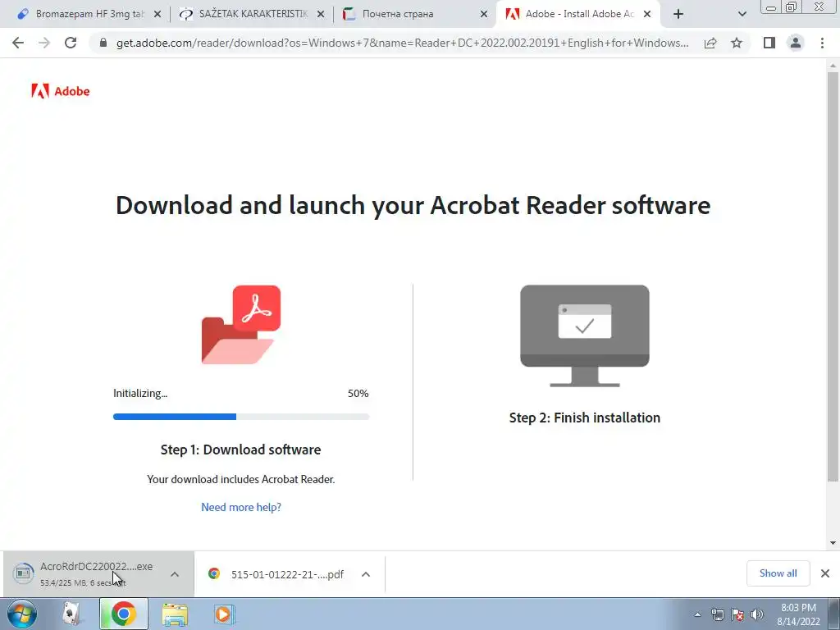Image resolution: width=840 pixels, height=630 pixels.
Task: Open the Chrome profile menu
Action: click(x=796, y=43)
